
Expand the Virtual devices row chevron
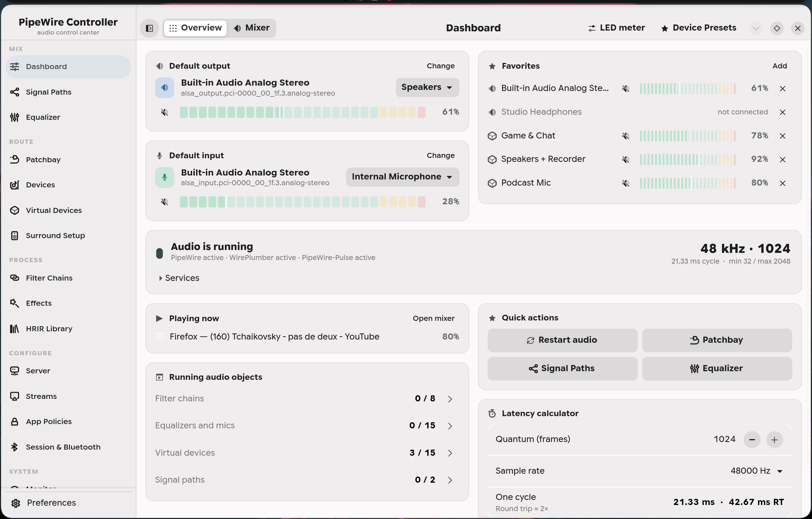coord(450,453)
